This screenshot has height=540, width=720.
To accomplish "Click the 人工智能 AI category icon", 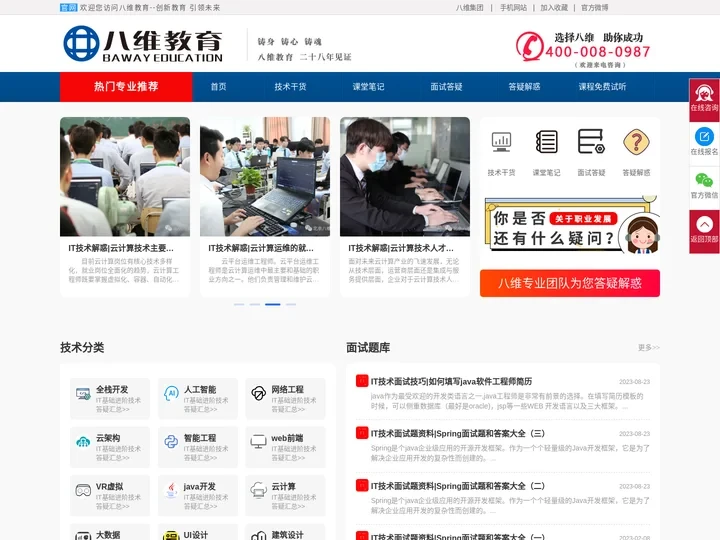I will pos(171,394).
